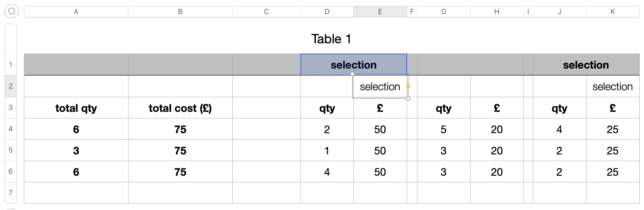The width and height of the screenshot is (644, 210).
Task: Click bold selection header above columns J-K
Action: 586,65
